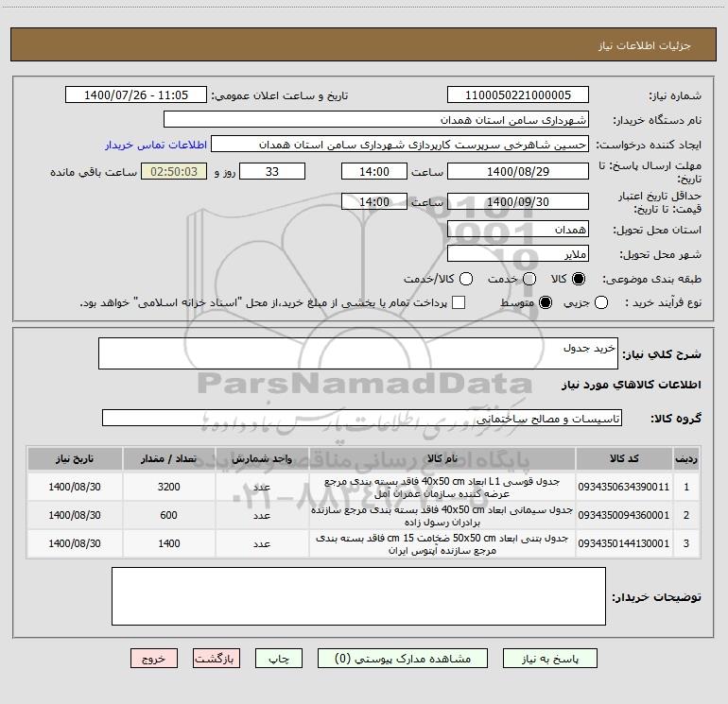The width and height of the screenshot is (728, 704).
Task: Click the کد کالا column header
Action: 624,459
